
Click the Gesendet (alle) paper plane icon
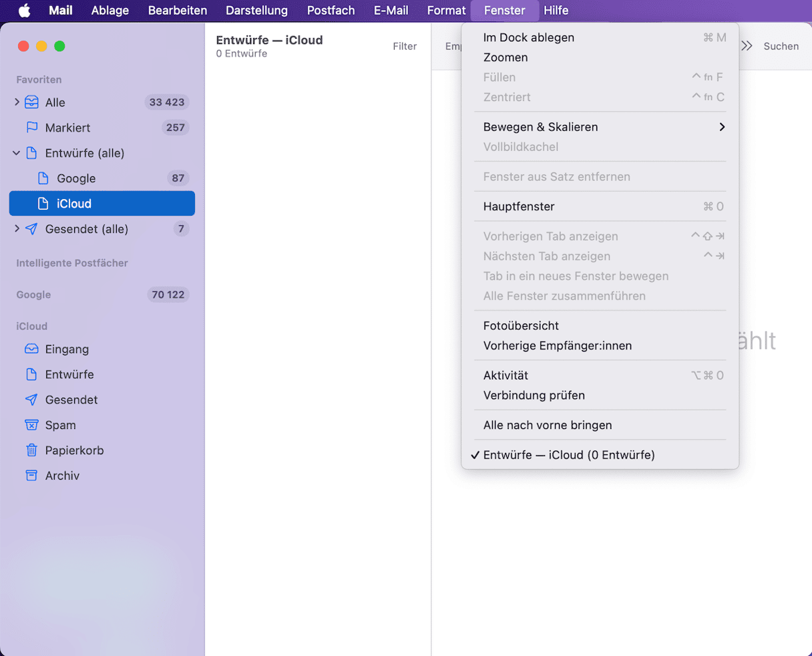[x=31, y=229]
